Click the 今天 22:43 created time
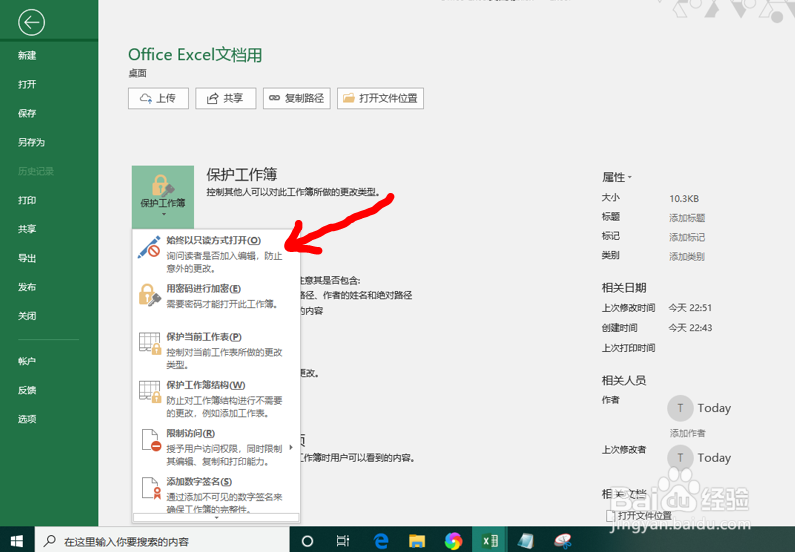The image size is (795, 552). [x=690, y=328]
